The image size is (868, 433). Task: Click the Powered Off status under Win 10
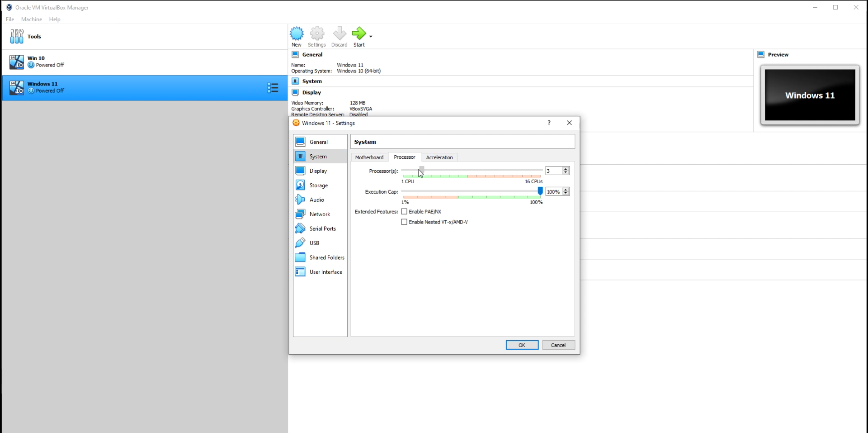[50, 65]
